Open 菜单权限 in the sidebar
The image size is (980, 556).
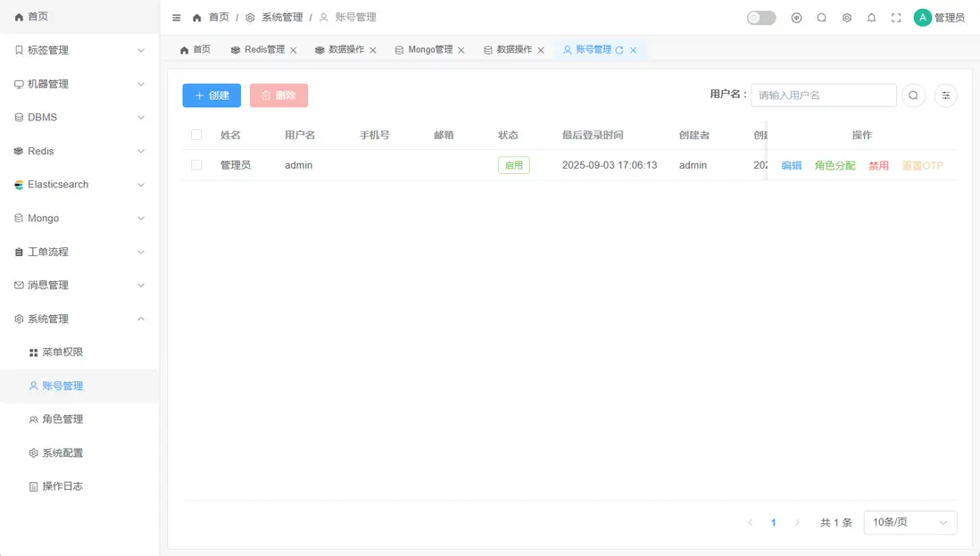79,353
